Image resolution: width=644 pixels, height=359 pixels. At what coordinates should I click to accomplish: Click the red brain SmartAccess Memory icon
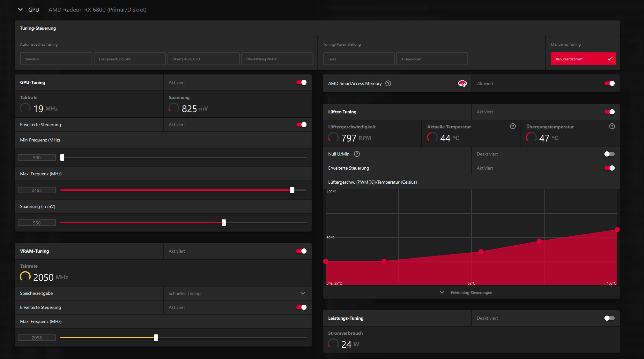click(462, 83)
